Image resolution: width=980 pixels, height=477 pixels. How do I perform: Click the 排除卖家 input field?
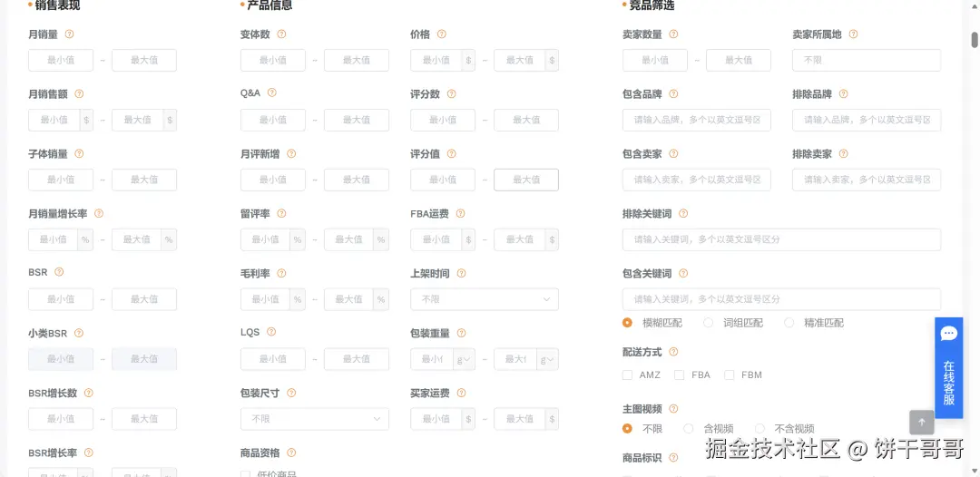pyautogui.click(x=867, y=180)
